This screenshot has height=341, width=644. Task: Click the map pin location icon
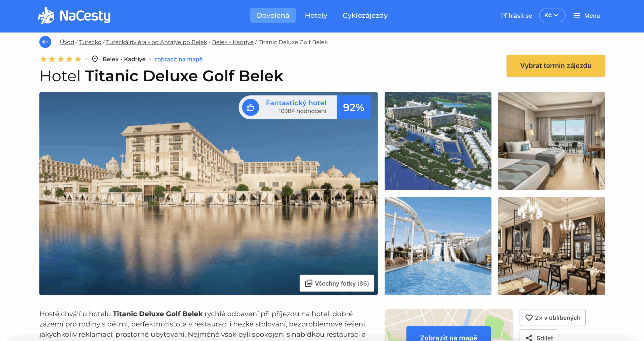(95, 59)
